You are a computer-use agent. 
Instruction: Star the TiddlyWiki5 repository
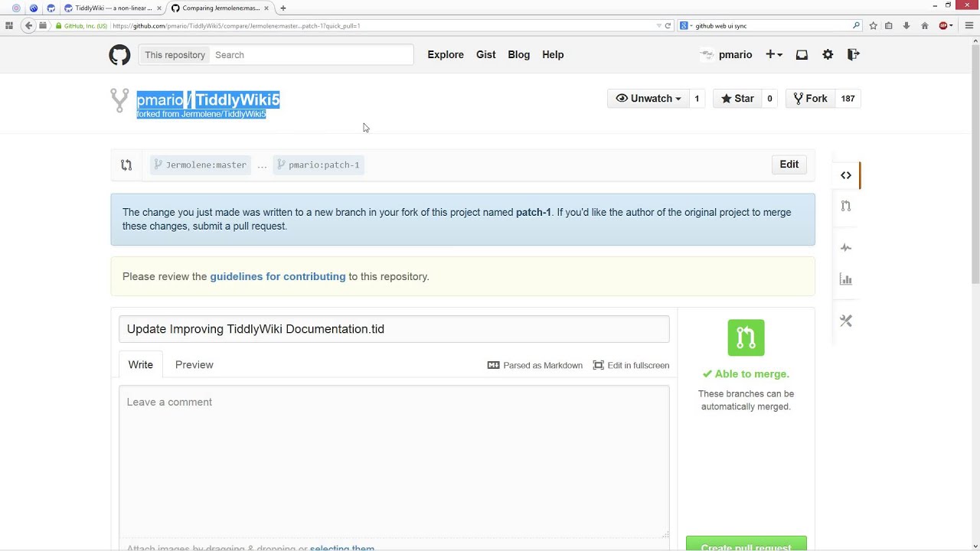[737, 99]
